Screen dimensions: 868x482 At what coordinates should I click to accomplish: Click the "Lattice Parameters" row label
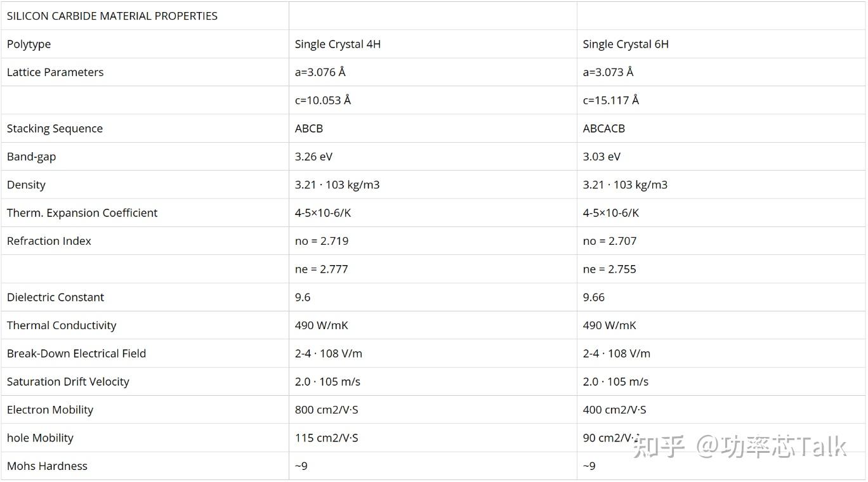coord(55,72)
